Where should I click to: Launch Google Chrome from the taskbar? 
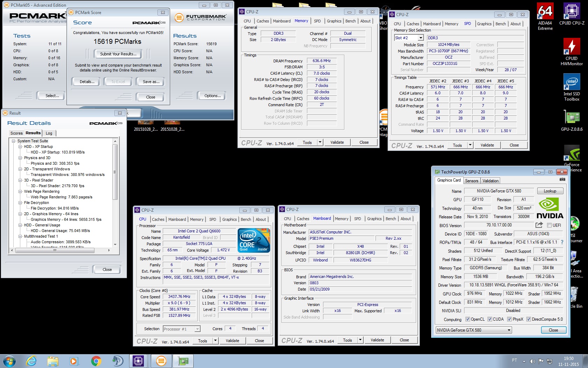pos(96,361)
